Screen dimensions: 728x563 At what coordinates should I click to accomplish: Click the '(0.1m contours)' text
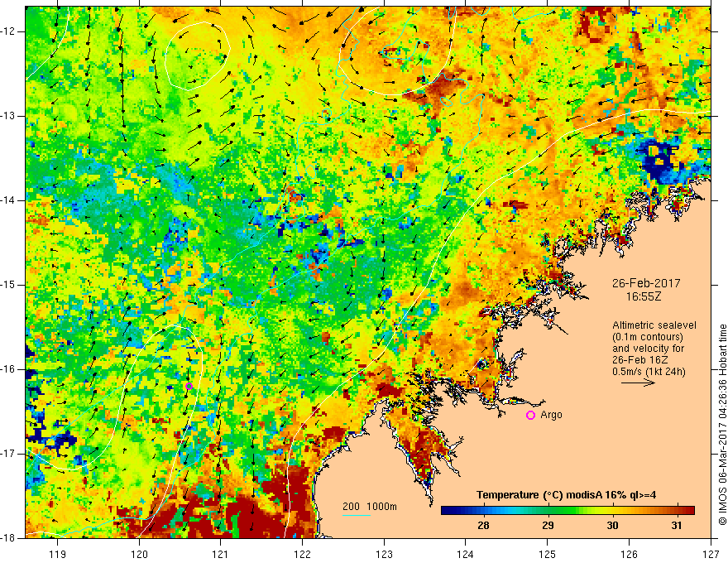(648, 337)
